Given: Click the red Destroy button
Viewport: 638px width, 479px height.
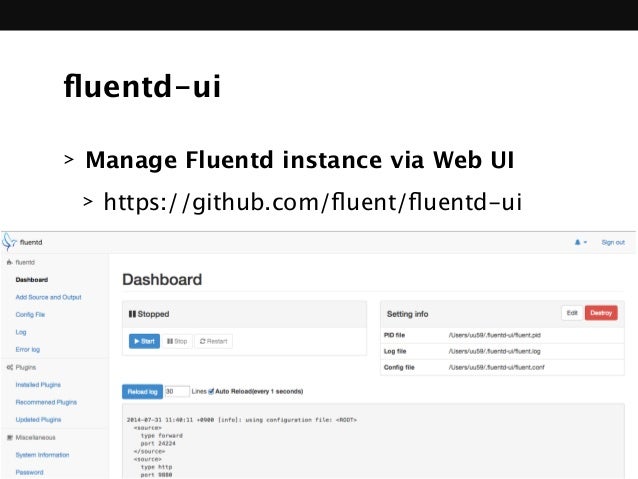Looking at the screenshot, I should click(601, 313).
